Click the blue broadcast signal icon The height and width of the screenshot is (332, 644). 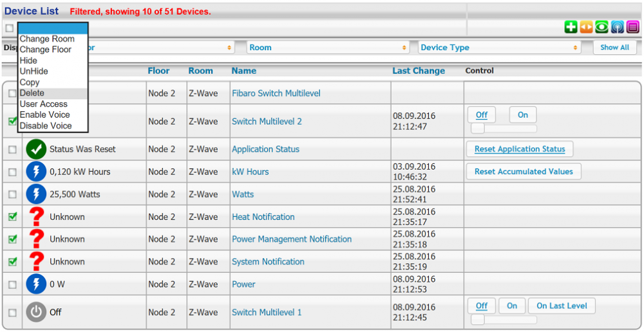(x=617, y=27)
